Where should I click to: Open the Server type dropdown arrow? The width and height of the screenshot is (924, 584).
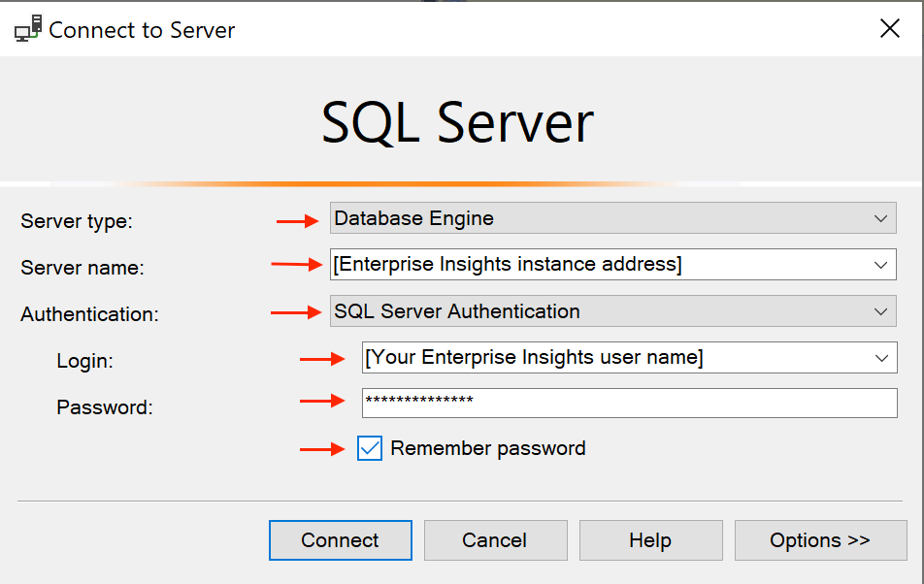[880, 218]
